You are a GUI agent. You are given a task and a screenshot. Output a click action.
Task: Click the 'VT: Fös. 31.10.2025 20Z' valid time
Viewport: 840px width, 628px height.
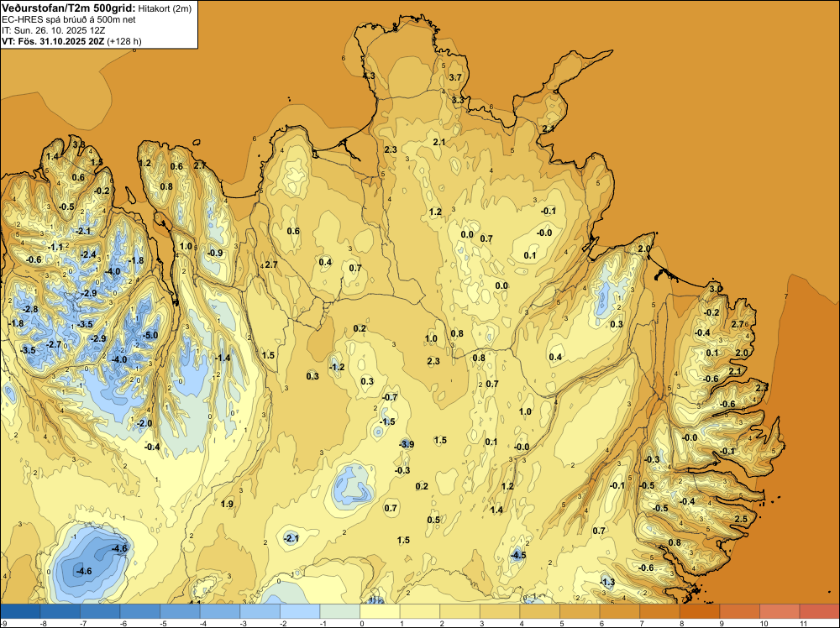tap(53, 41)
